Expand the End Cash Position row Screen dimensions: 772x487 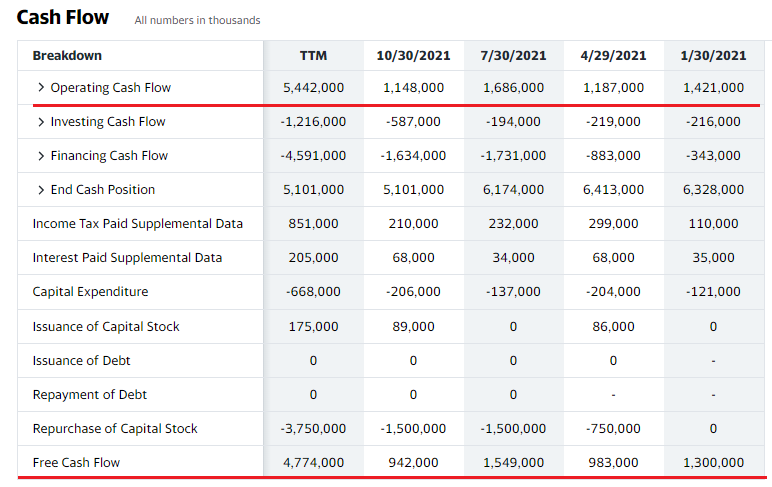point(41,190)
